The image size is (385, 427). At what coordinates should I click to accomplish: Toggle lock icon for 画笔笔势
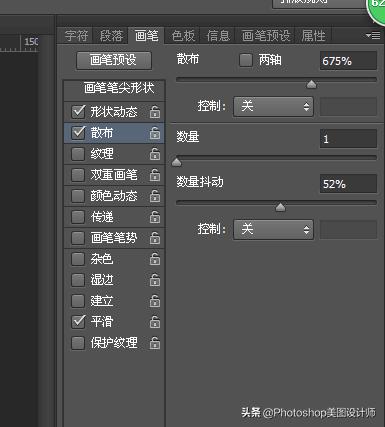click(x=155, y=238)
